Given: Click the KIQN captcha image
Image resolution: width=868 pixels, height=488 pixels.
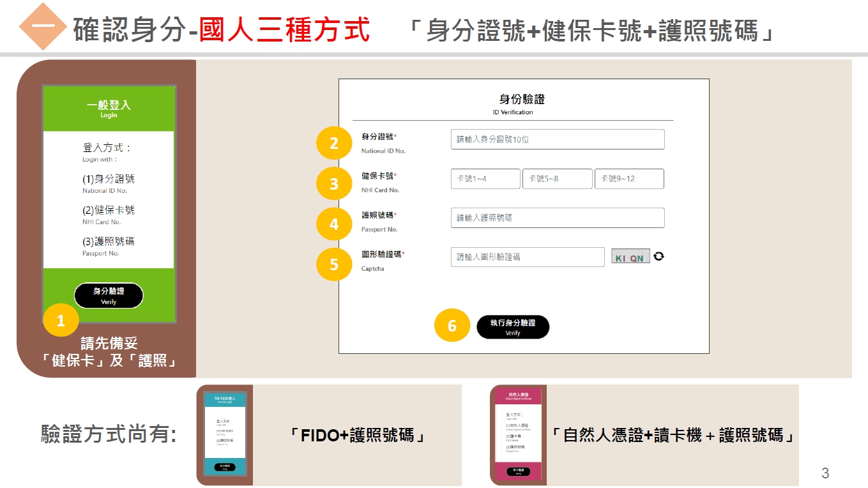Looking at the screenshot, I should point(630,256).
